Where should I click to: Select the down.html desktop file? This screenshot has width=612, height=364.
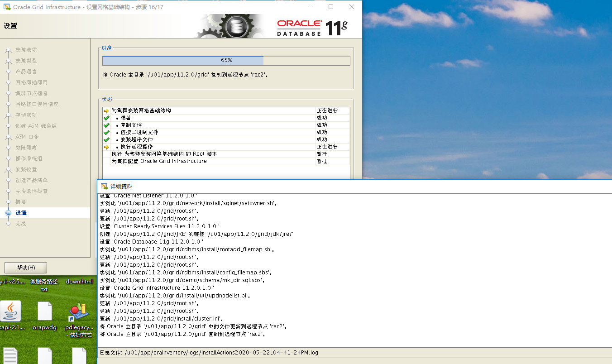79,282
